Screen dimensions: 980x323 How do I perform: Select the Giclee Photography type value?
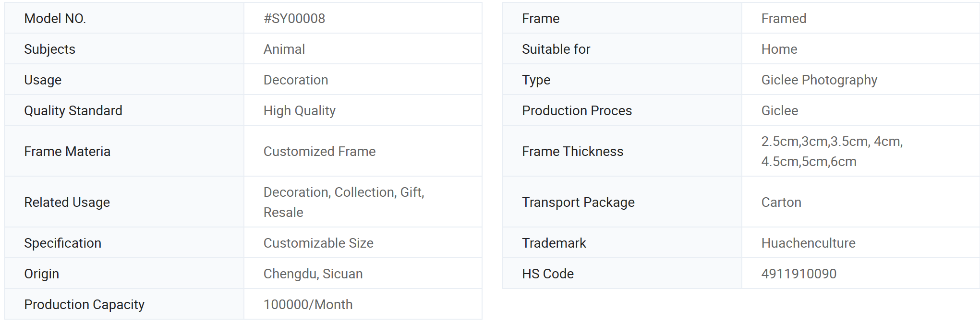[819, 80]
